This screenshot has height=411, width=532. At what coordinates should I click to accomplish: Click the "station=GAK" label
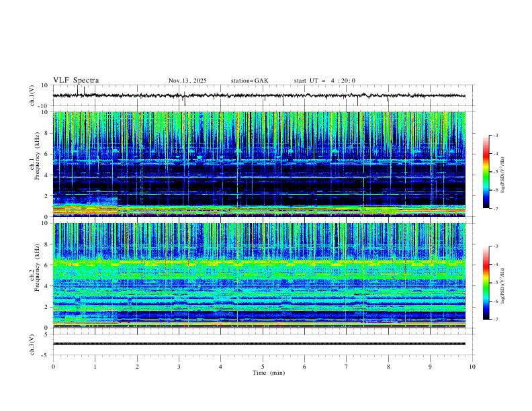(x=250, y=81)
